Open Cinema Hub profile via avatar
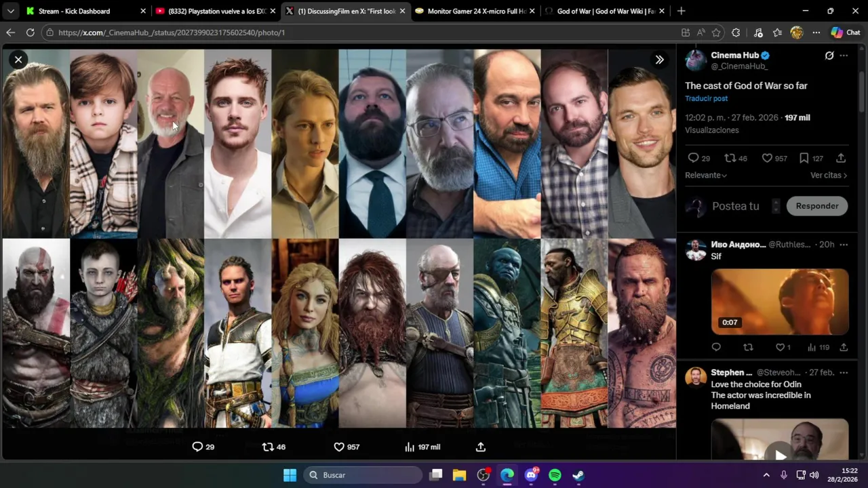868x488 pixels. [695, 60]
